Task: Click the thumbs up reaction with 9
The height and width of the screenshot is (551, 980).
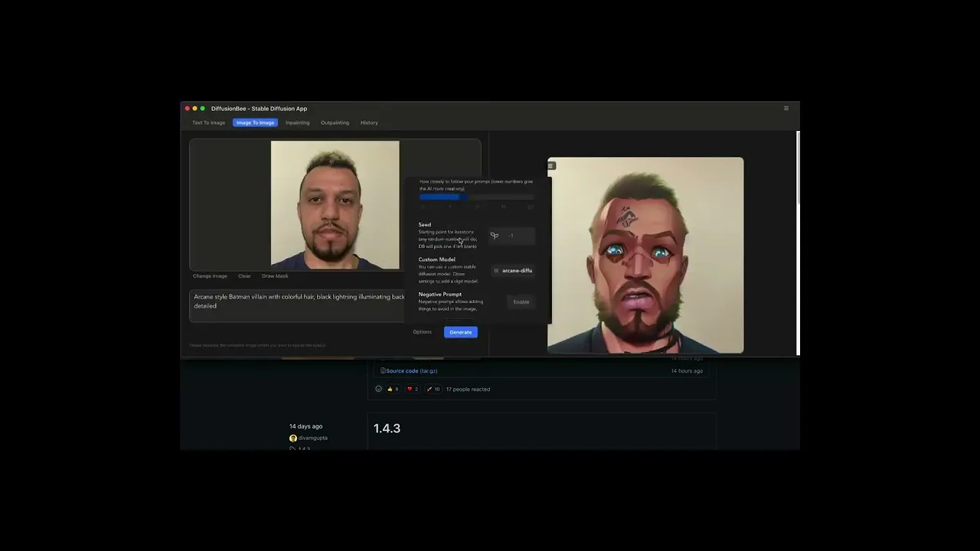Action: tap(393, 389)
